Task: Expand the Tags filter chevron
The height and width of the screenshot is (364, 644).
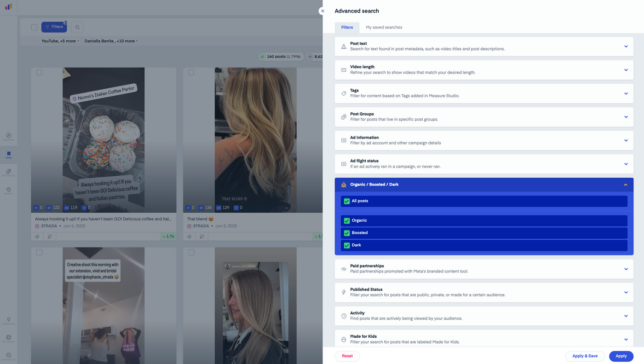Action: click(x=626, y=93)
